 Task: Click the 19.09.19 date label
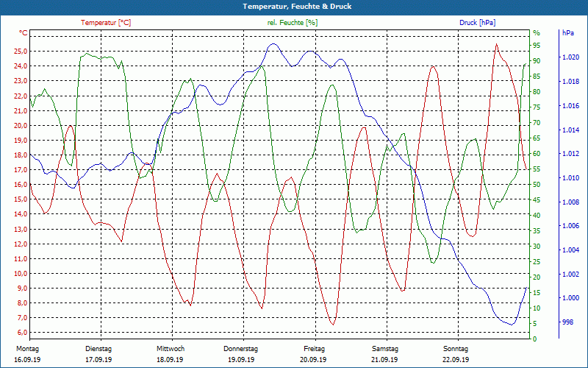click(x=241, y=360)
